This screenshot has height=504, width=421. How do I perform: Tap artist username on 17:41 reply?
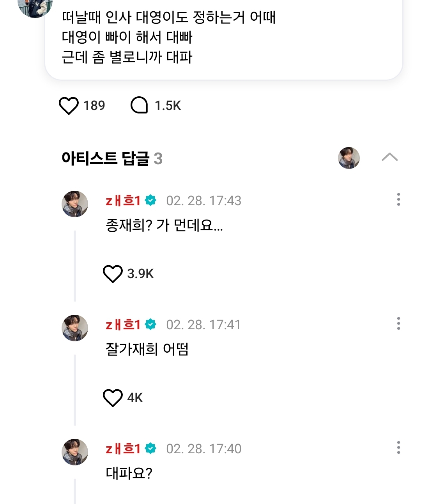click(x=123, y=325)
